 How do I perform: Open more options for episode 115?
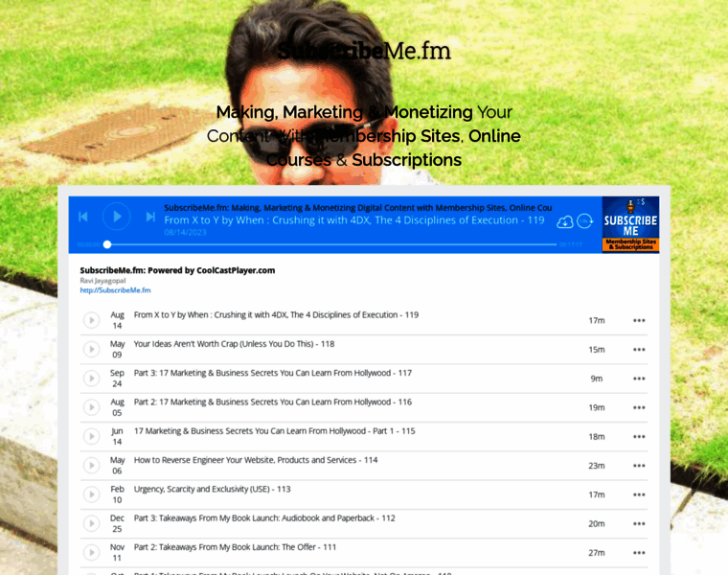639,437
